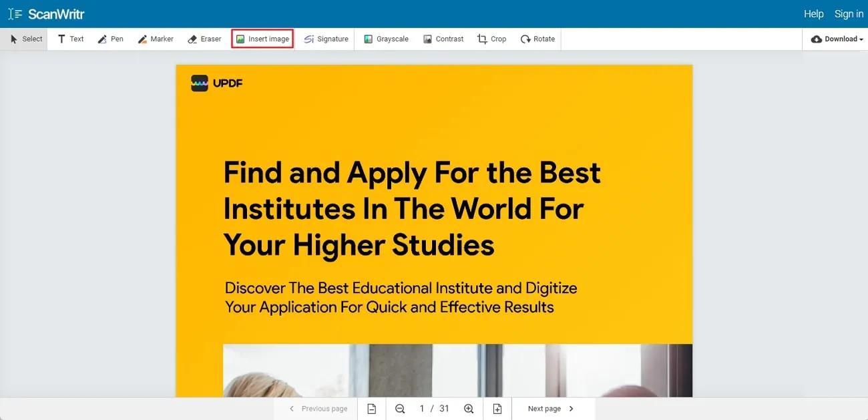Sign in to your account
The height and width of the screenshot is (420, 868).
tap(849, 13)
